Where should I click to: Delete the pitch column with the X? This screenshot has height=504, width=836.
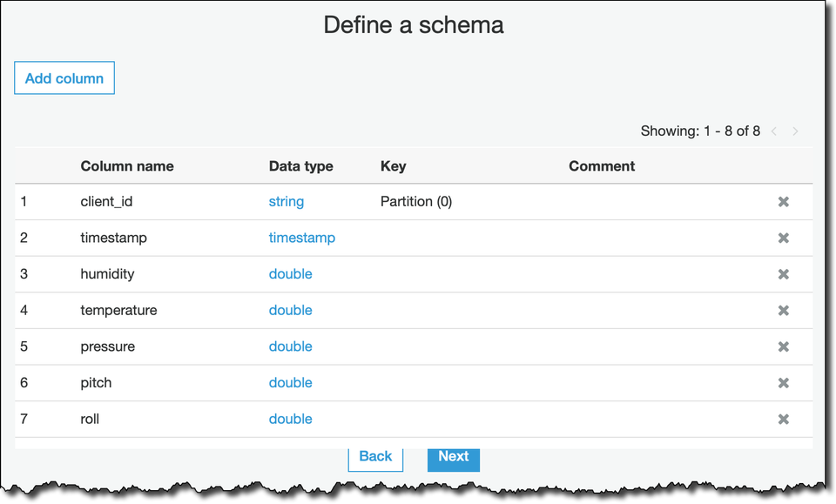(783, 383)
